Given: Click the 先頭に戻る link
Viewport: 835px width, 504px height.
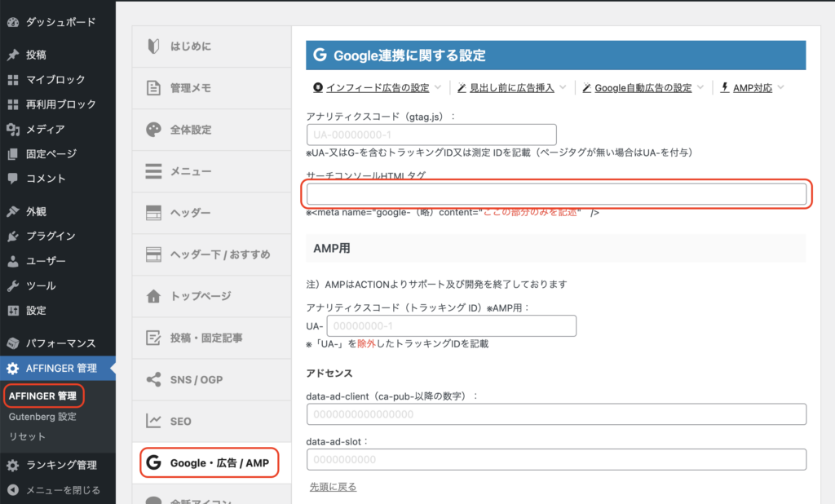Looking at the screenshot, I should (333, 487).
